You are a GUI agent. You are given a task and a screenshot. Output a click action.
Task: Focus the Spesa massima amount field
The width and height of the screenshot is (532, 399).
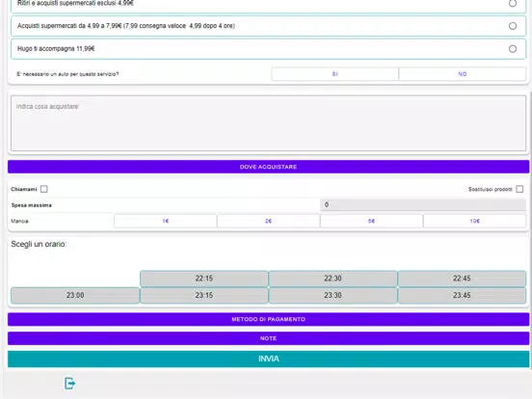tap(423, 205)
